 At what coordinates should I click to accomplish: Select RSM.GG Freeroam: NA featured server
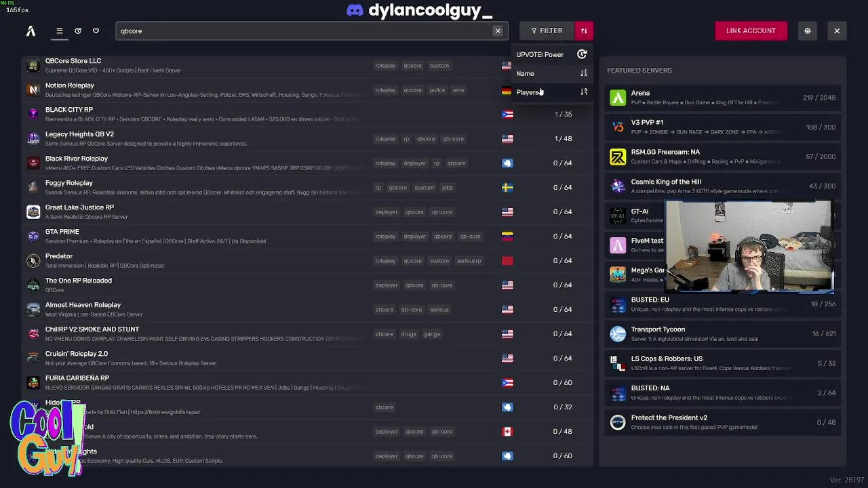click(723, 157)
